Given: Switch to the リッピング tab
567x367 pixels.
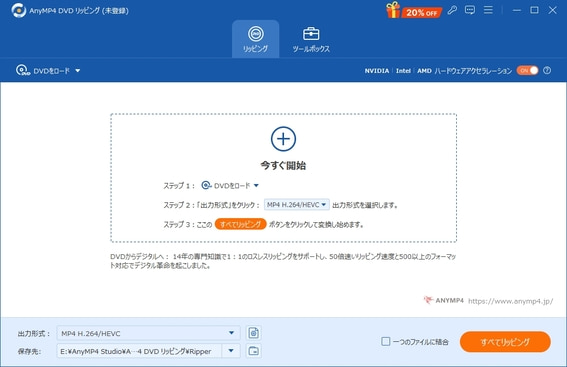Looking at the screenshot, I should (255, 39).
